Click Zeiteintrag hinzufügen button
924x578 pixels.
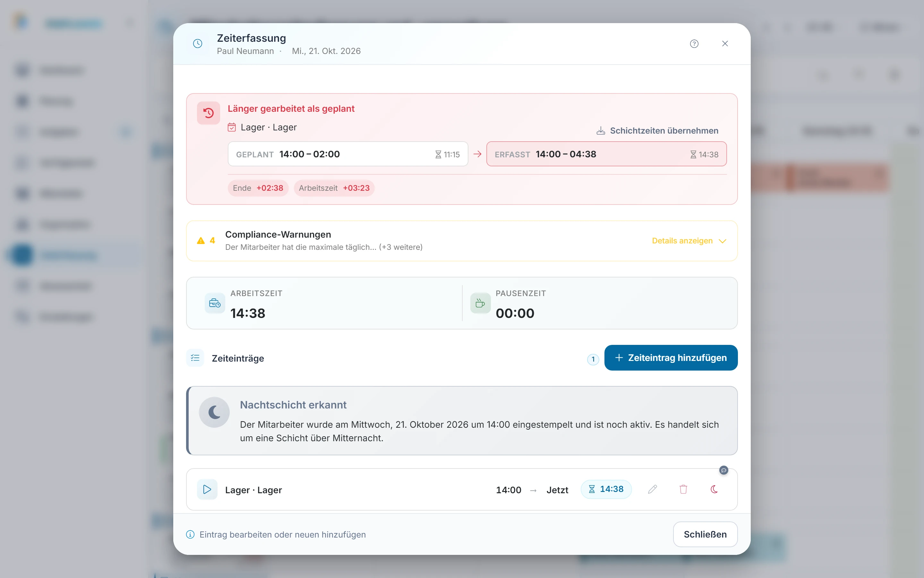671,358
